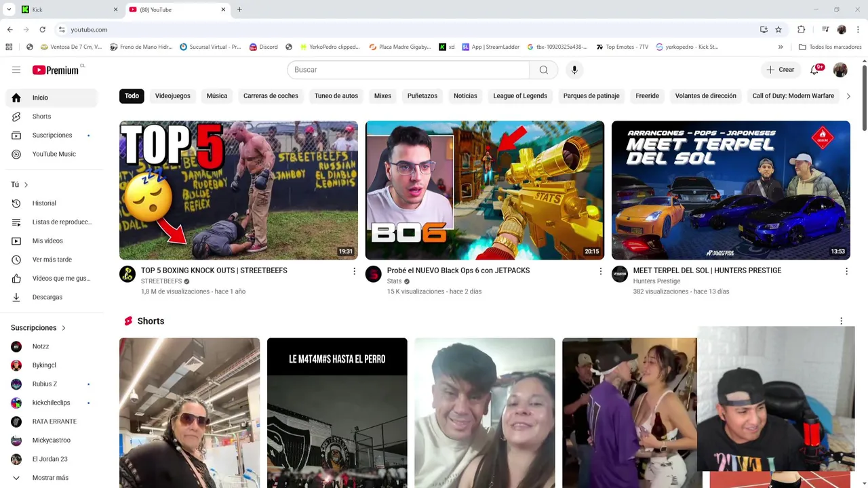Open options menu for Black Ops 6 video

[x=600, y=271]
